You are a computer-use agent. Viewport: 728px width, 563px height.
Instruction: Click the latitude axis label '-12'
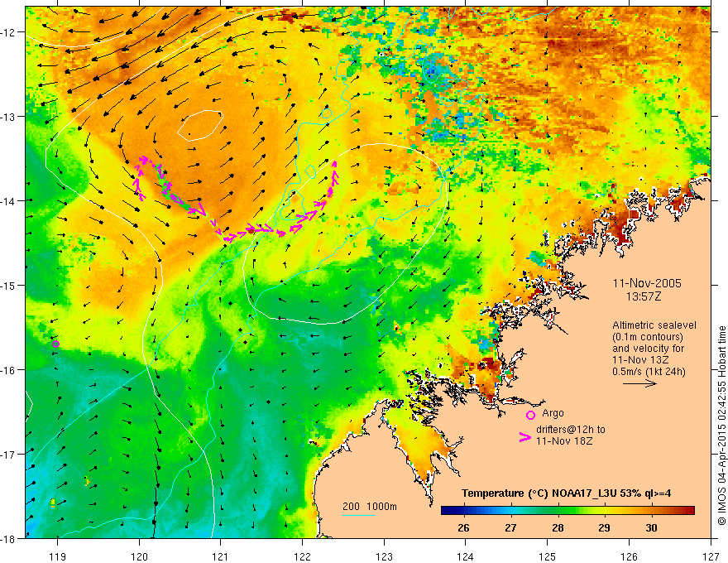pos(8,32)
